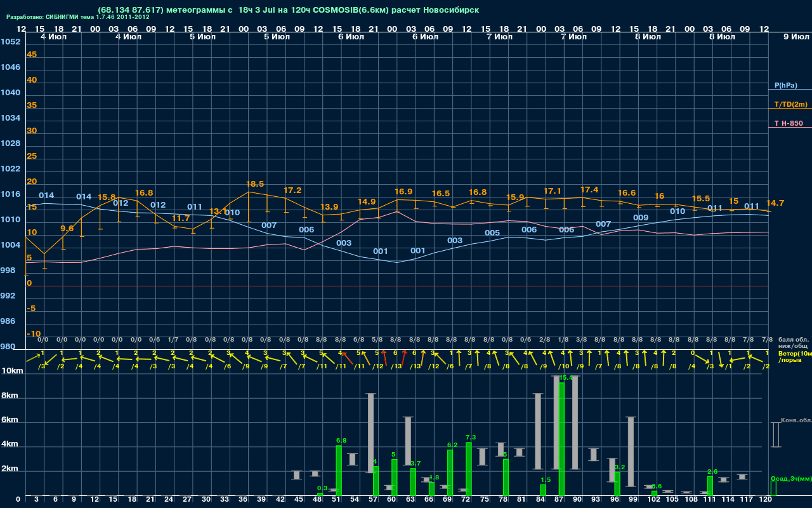Click the 18.5 temperature value
812x508 pixels.
tap(255, 184)
